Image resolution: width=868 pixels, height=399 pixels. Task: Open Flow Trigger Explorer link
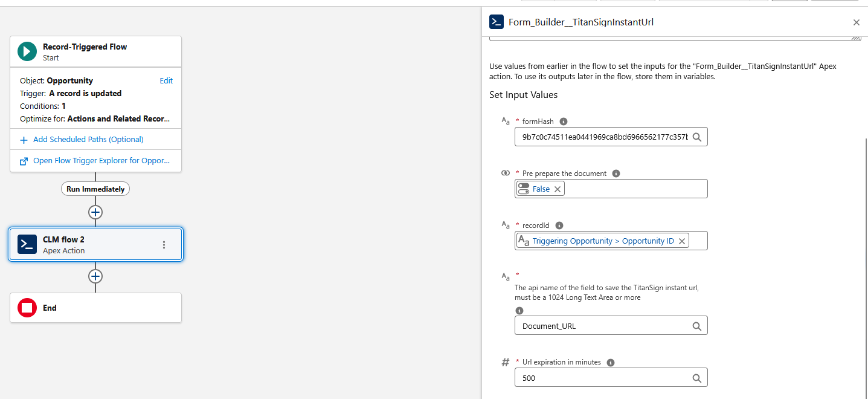coord(101,161)
